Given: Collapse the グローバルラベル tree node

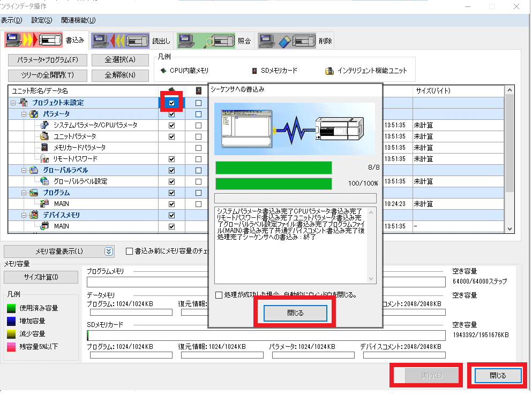Looking at the screenshot, I should [24, 170].
